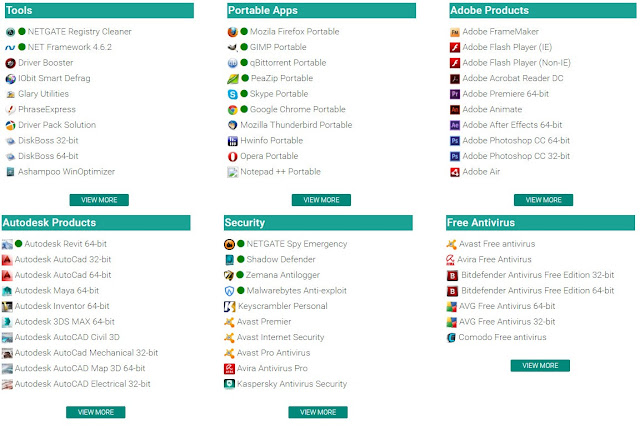
Task: Open the NET Framework 4.6.2 link
Action: 70,47
